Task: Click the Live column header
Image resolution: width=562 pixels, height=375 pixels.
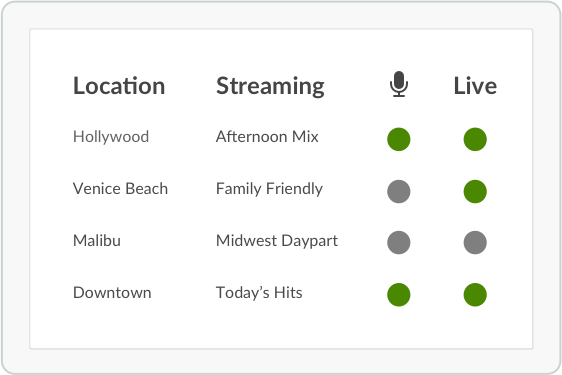Action: click(475, 86)
